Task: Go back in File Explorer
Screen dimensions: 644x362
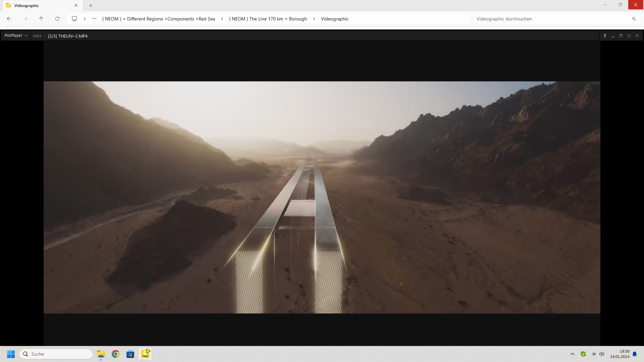Action: (x=9, y=19)
